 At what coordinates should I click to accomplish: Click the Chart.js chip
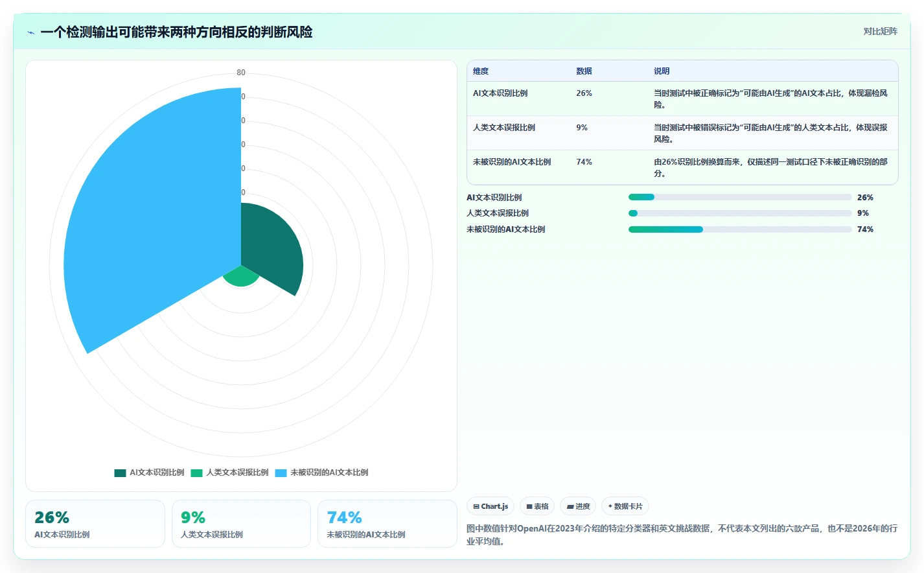pyautogui.click(x=491, y=506)
